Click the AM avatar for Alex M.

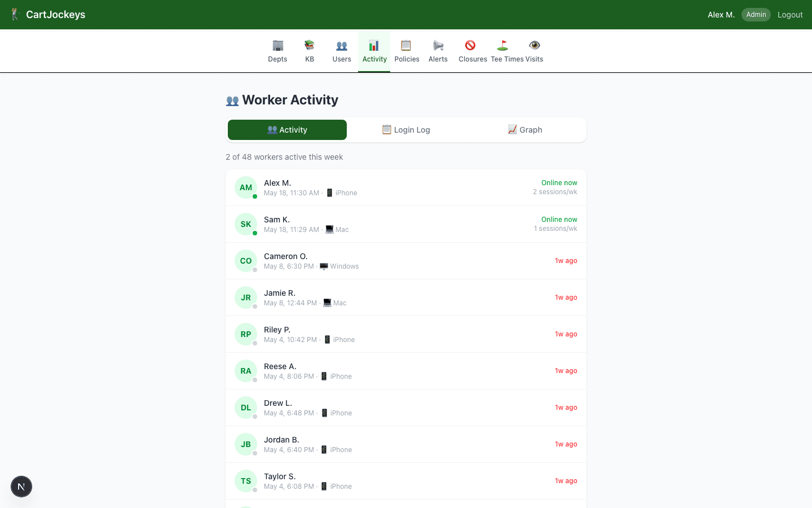coord(246,187)
